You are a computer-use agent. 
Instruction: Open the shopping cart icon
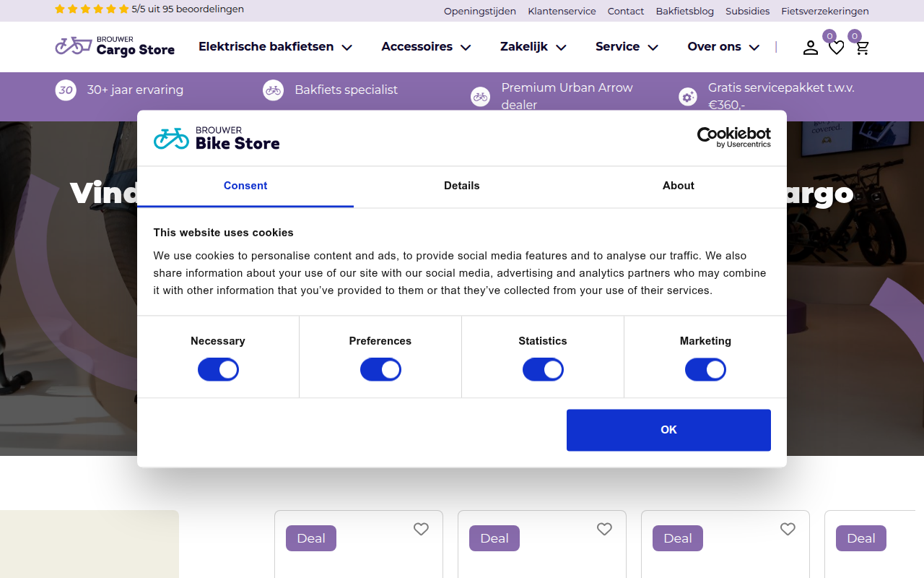pyautogui.click(x=862, y=48)
